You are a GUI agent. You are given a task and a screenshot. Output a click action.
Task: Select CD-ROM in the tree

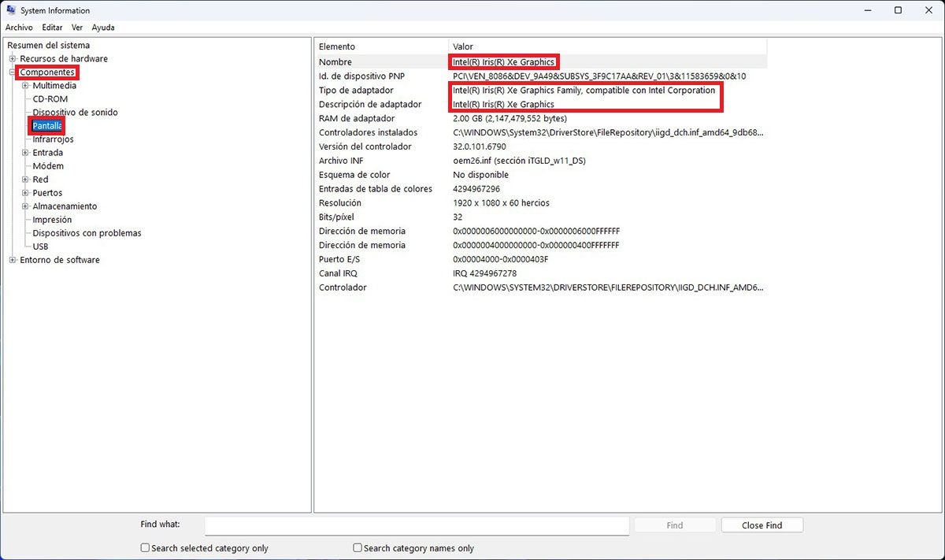tap(50, 99)
